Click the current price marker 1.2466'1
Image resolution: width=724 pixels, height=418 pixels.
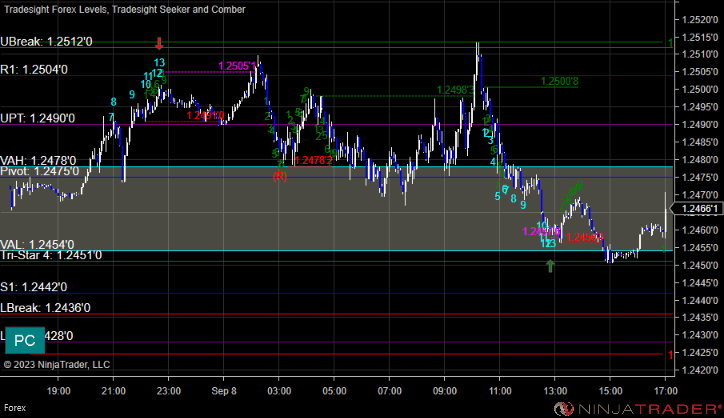pyautogui.click(x=697, y=209)
